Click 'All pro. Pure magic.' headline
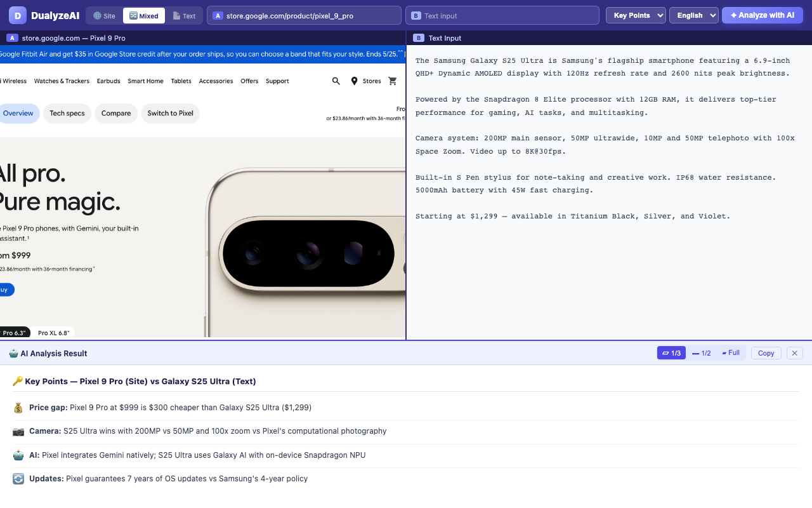812x508 pixels. click(x=60, y=187)
